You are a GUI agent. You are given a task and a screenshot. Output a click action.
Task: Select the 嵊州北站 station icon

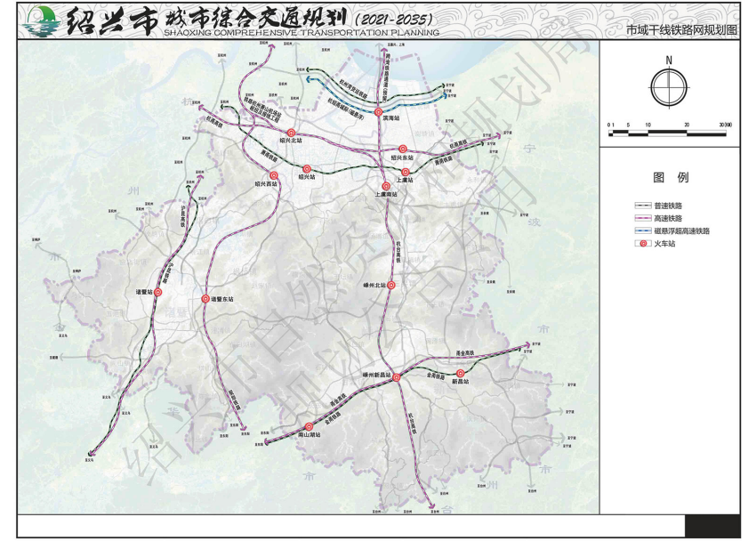point(390,285)
